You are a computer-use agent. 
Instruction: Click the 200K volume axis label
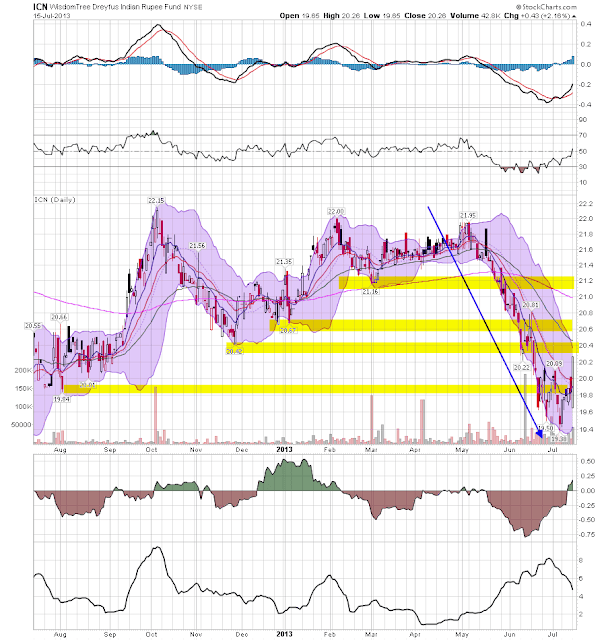(23, 371)
